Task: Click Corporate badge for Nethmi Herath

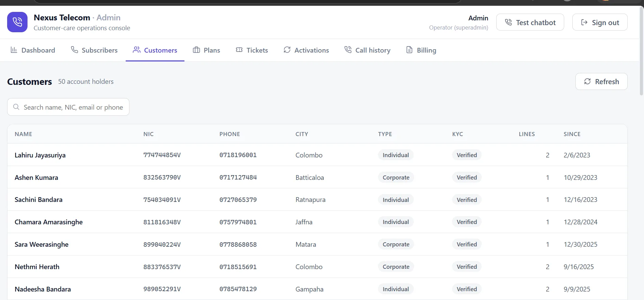Action: click(x=396, y=267)
